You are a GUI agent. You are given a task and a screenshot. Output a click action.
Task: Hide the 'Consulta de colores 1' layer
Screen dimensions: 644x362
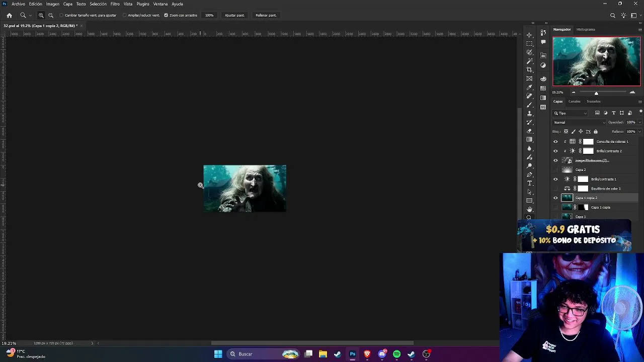click(x=555, y=142)
